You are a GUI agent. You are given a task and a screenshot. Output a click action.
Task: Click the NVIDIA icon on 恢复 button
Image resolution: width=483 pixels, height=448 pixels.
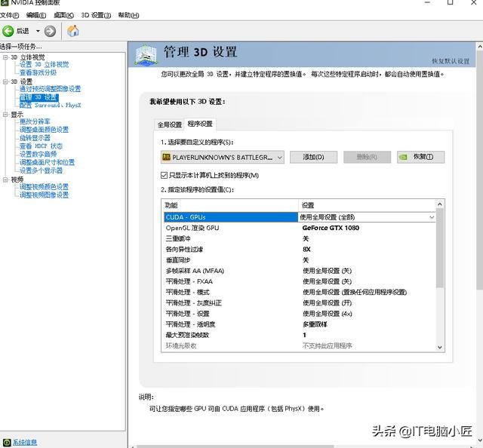coord(403,157)
